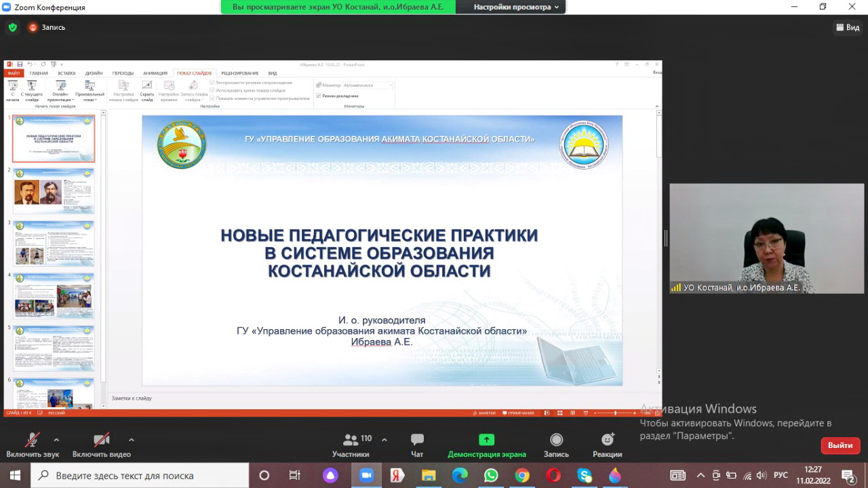The image size is (868, 488).
Task: Switch to the ДИЗАЙН ribbon tab
Action: coord(94,73)
